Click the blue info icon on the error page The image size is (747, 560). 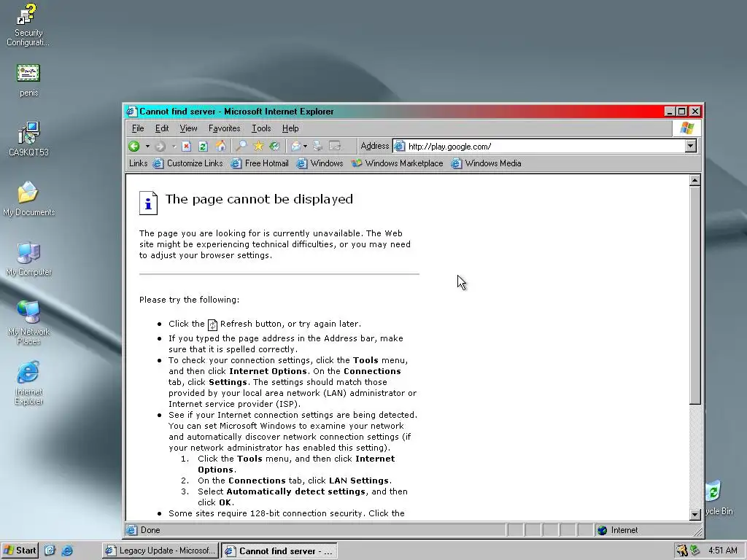pyautogui.click(x=148, y=203)
